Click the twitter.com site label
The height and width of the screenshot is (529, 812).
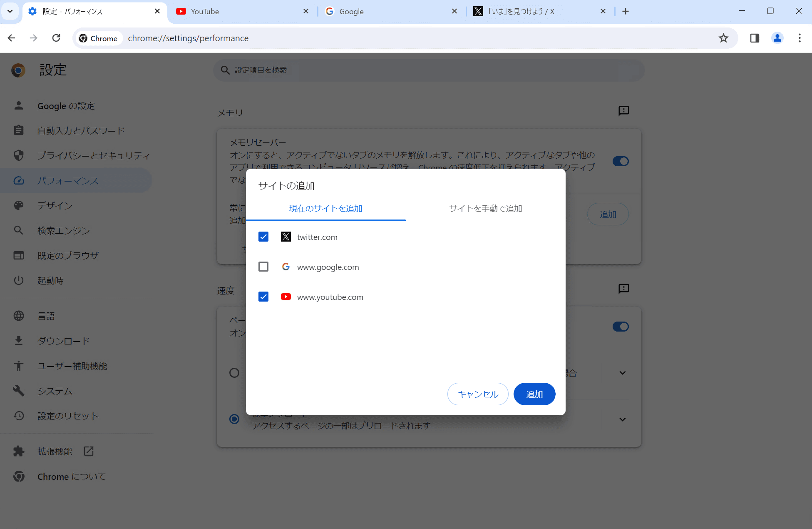click(317, 237)
